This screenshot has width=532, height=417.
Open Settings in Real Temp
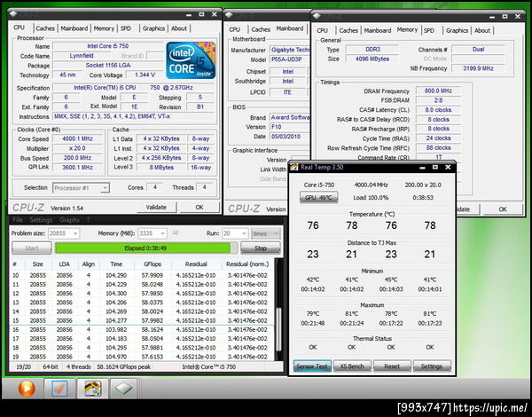(432, 366)
